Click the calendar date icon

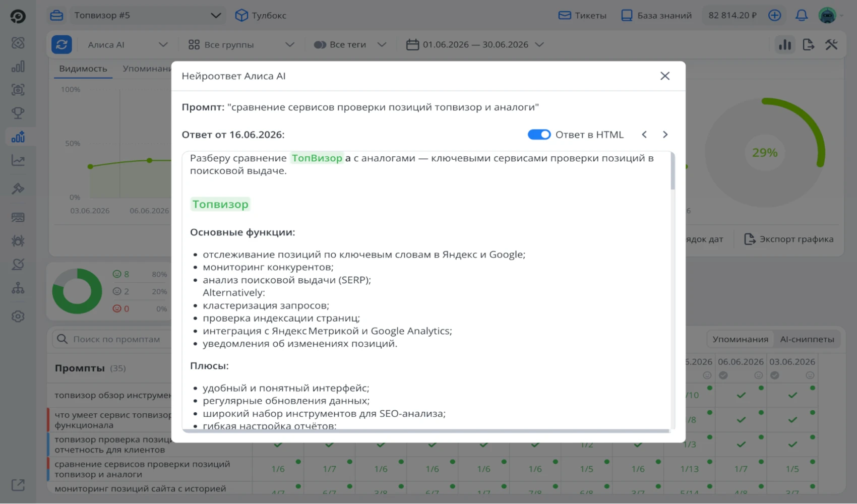pyautogui.click(x=412, y=44)
